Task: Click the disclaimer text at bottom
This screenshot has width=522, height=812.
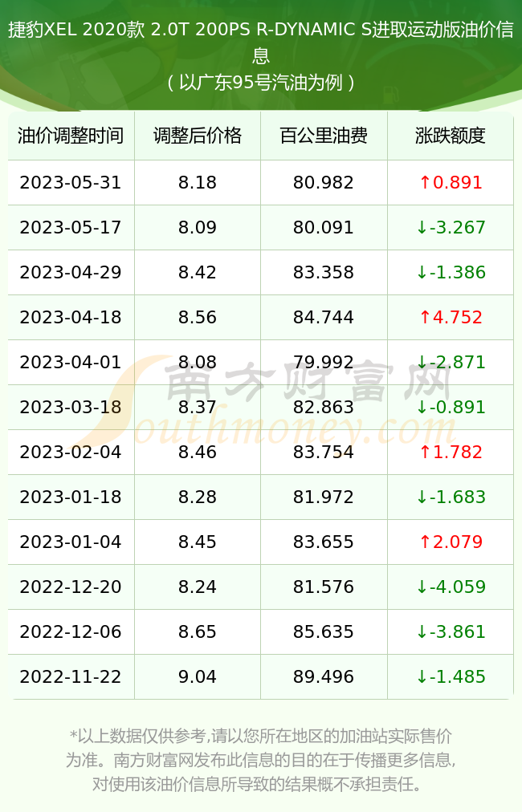Action: pyautogui.click(x=261, y=760)
